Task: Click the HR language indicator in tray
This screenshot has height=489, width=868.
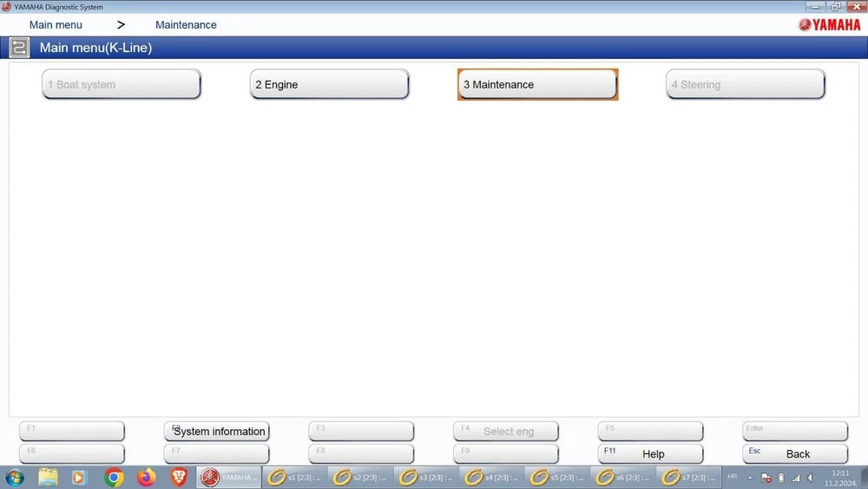Action: point(733,477)
